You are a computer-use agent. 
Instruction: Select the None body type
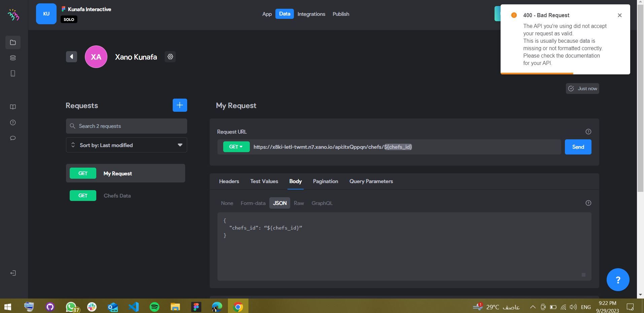[x=227, y=203]
